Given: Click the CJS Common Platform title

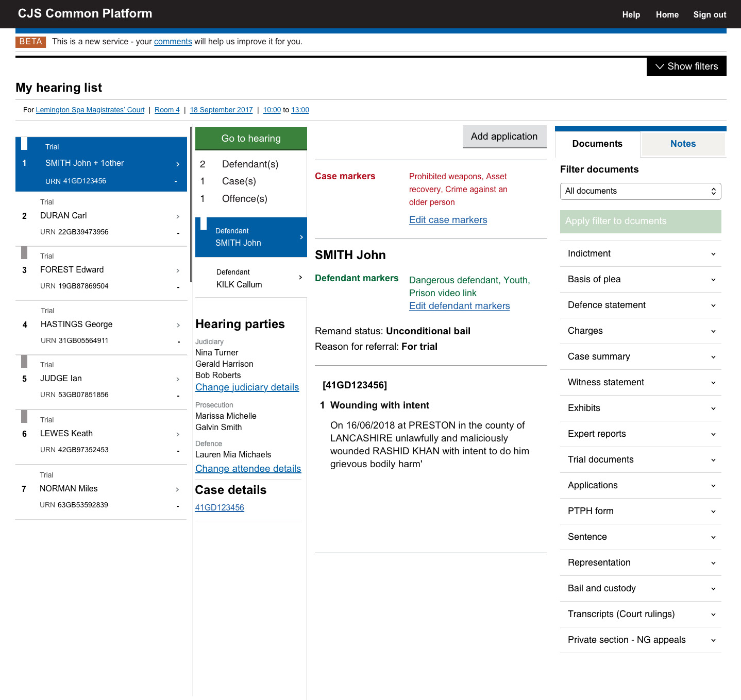Looking at the screenshot, I should 85,14.
